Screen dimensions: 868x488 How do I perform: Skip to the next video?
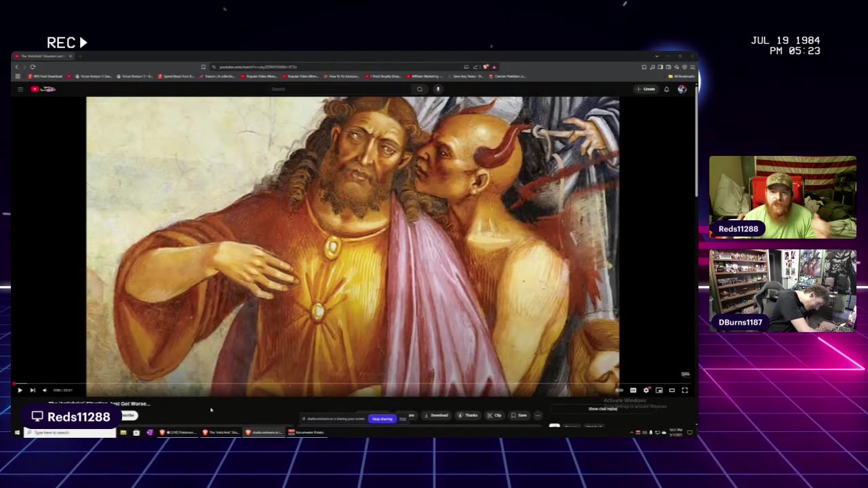click(x=33, y=390)
